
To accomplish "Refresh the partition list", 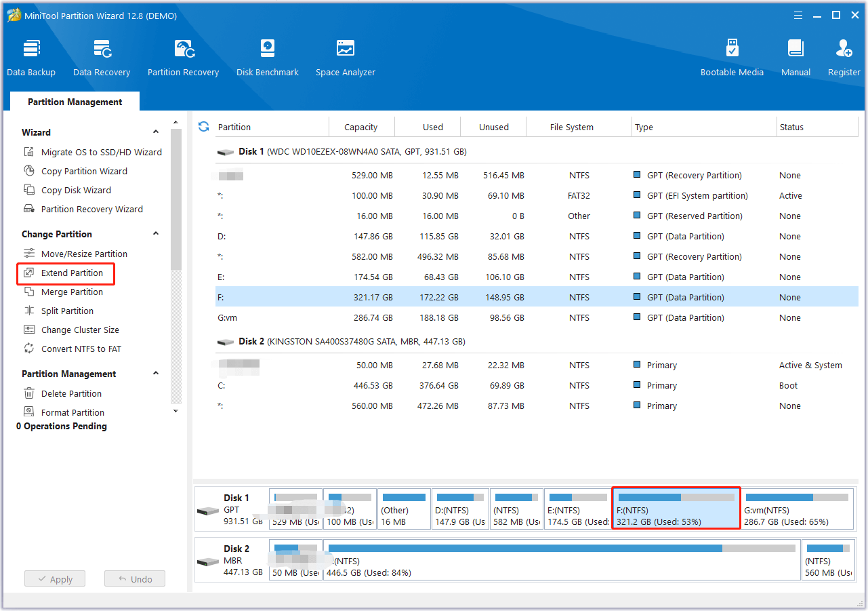I will tap(203, 127).
